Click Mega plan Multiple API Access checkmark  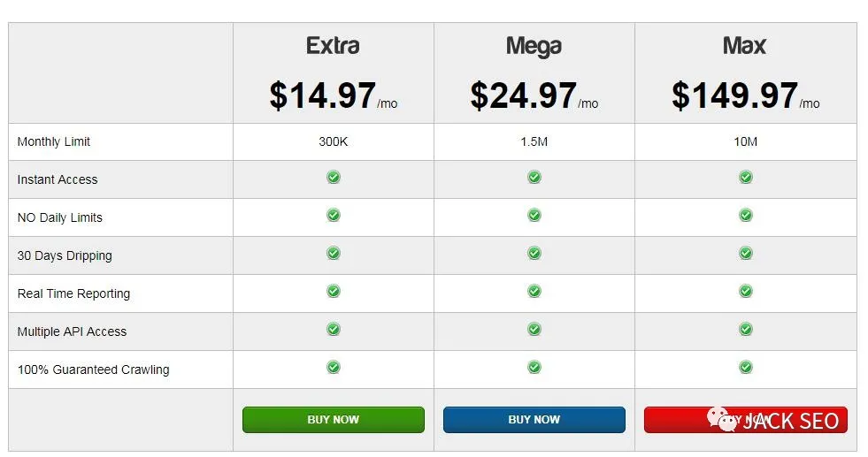534,330
